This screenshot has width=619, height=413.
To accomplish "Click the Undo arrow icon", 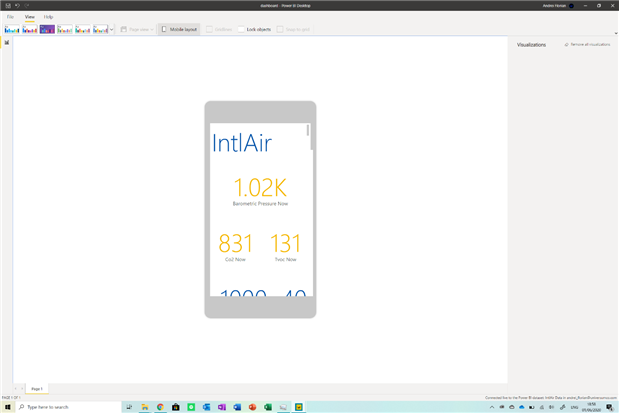I will [x=17, y=5].
